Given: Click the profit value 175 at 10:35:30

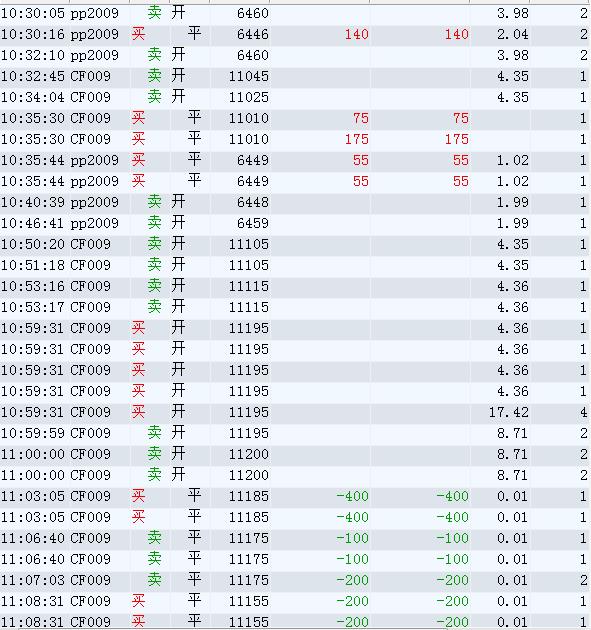Looking at the screenshot, I should pyautogui.click(x=357, y=139).
